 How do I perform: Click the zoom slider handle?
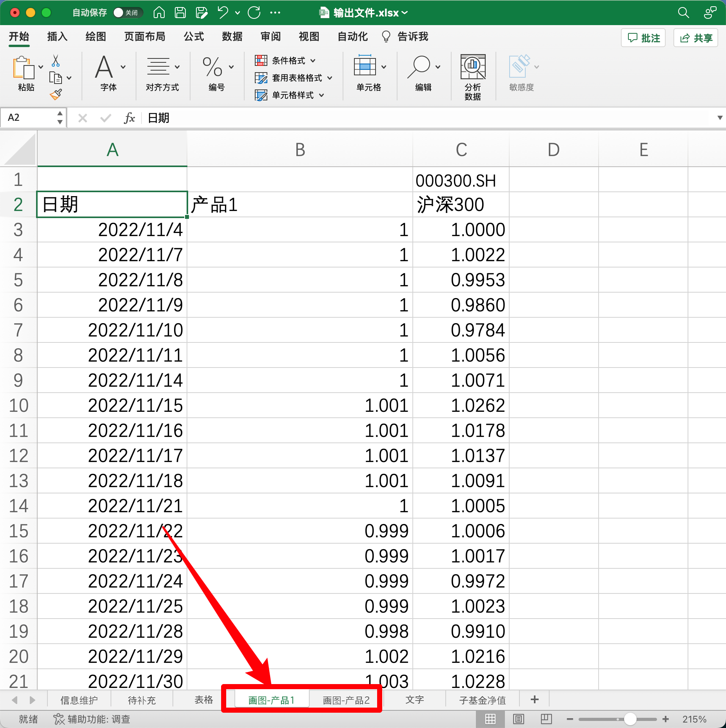(630, 719)
